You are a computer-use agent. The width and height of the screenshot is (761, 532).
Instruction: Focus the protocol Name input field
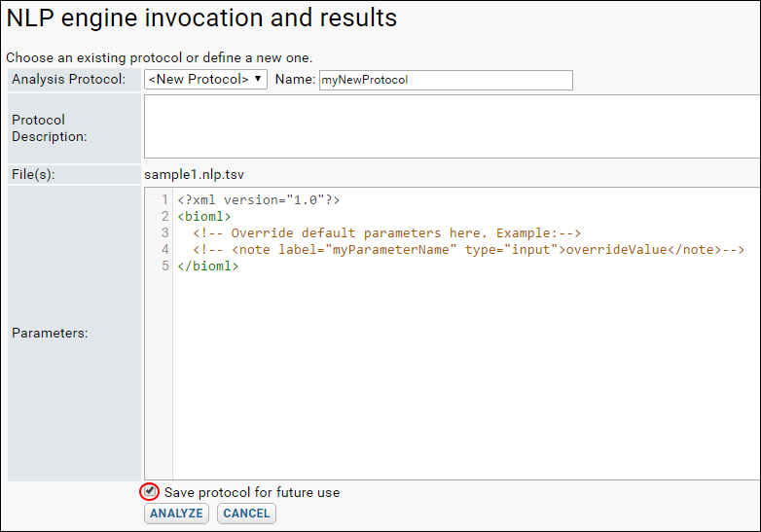(446, 80)
